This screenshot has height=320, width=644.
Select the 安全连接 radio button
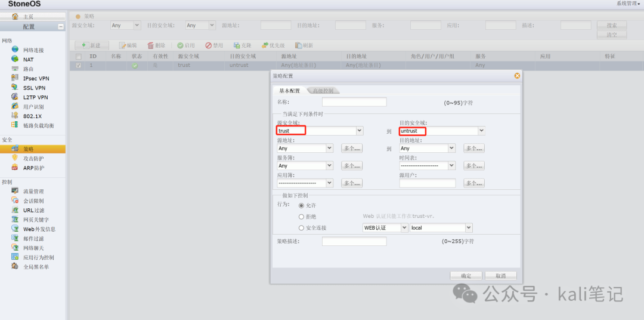pyautogui.click(x=302, y=227)
